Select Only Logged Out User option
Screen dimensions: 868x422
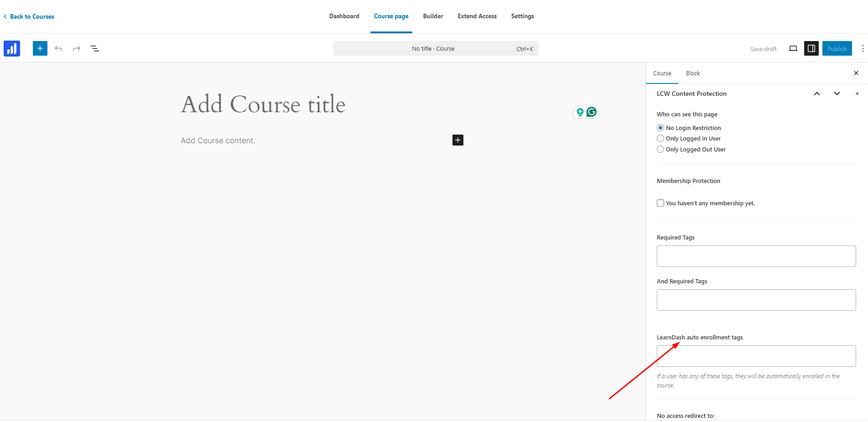click(x=660, y=149)
